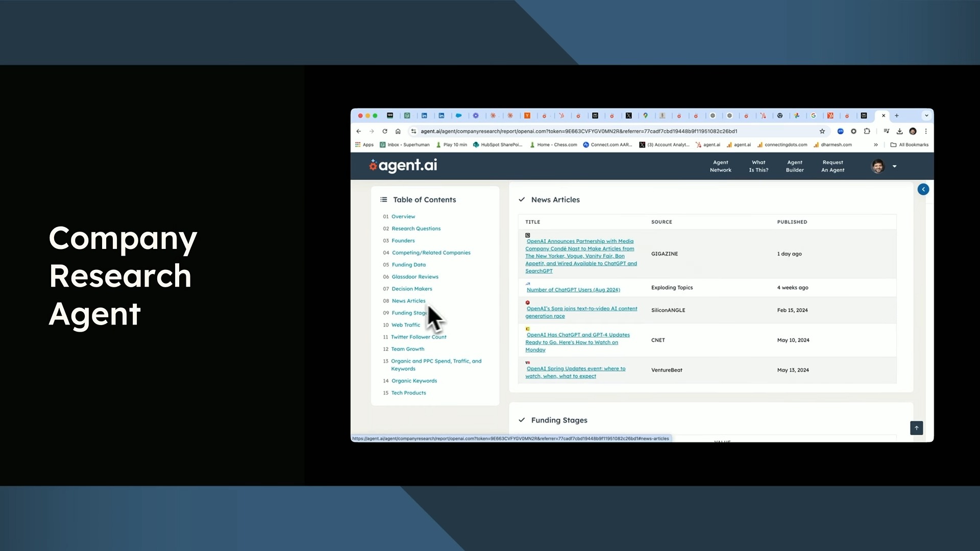Open Agent Network in the top navigation
This screenshot has width=980, height=551.
click(x=720, y=166)
